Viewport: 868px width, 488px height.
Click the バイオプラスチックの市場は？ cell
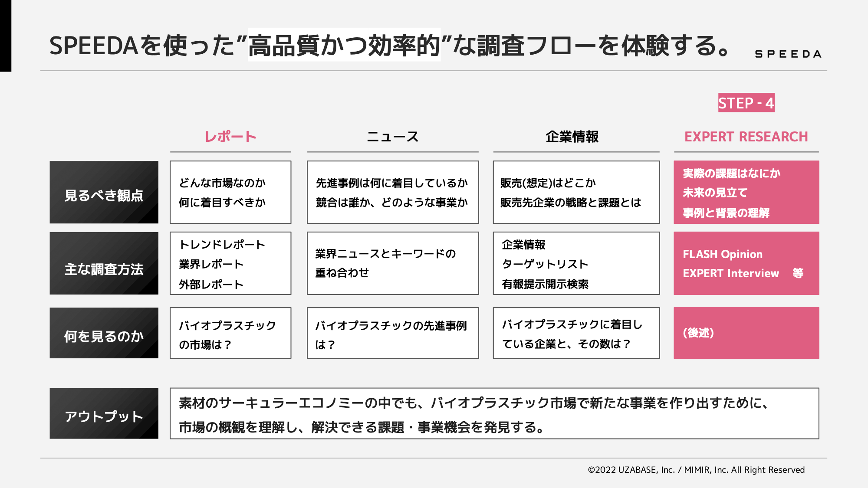230,333
